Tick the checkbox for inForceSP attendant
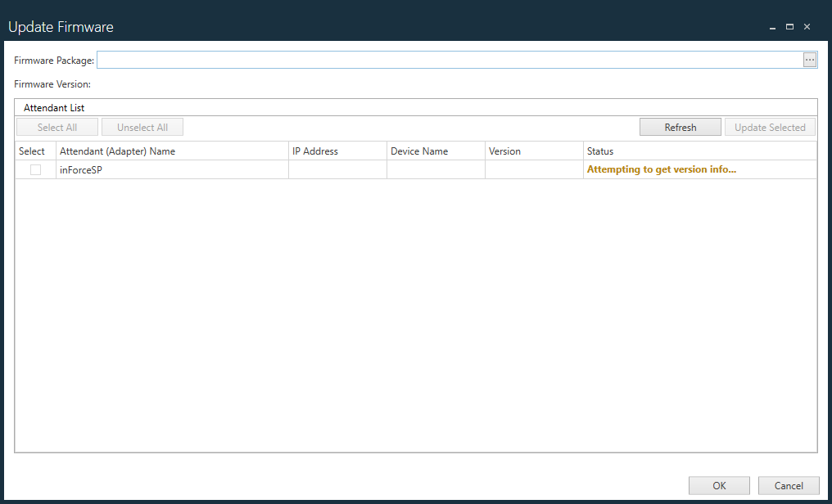The width and height of the screenshot is (832, 504). 35,169
